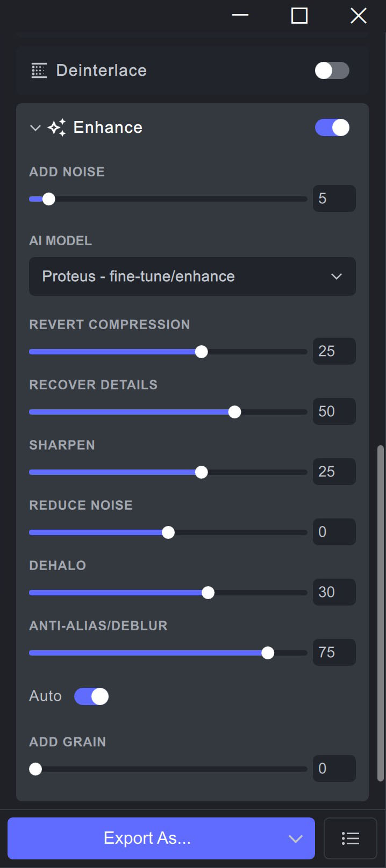Minimize the application window
This screenshot has width=386, height=868.
(x=240, y=16)
